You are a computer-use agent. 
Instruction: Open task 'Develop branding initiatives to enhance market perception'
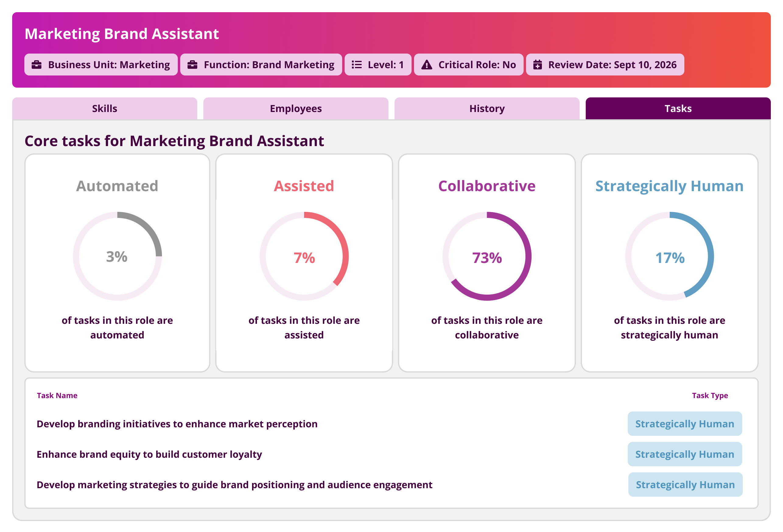(x=177, y=424)
